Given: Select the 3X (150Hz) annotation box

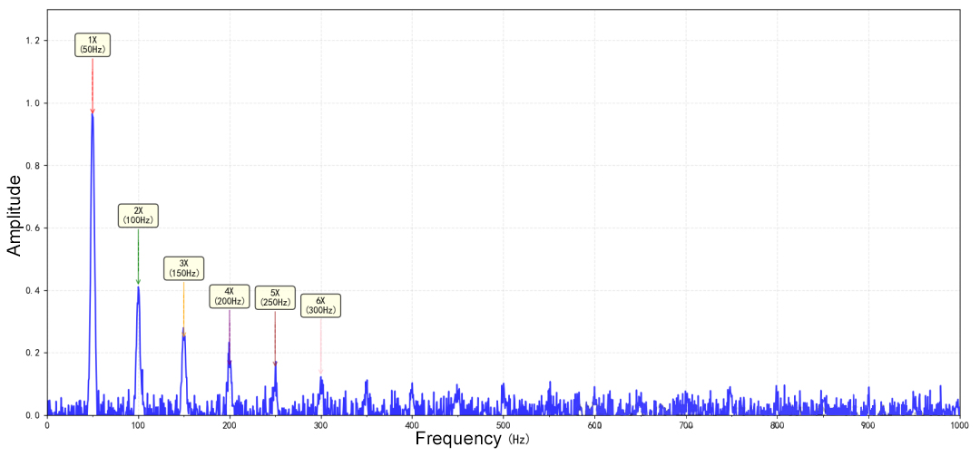Looking at the screenshot, I should [x=183, y=268].
